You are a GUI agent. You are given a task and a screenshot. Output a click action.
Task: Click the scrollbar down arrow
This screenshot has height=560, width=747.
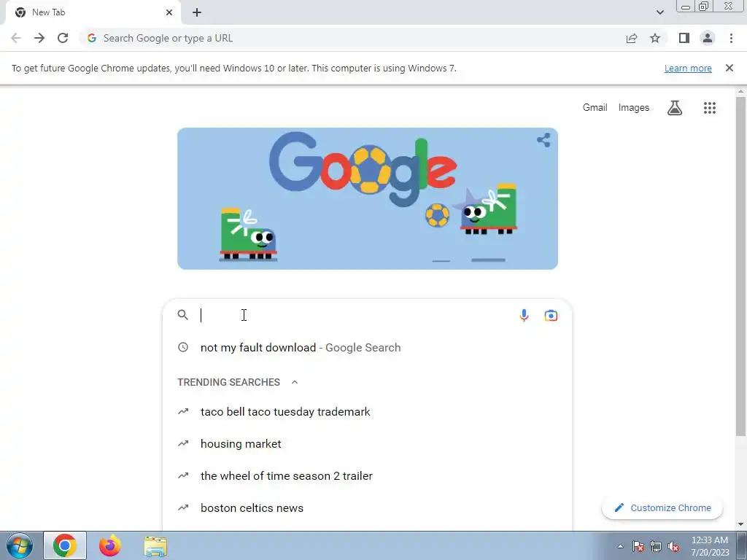tap(740, 524)
